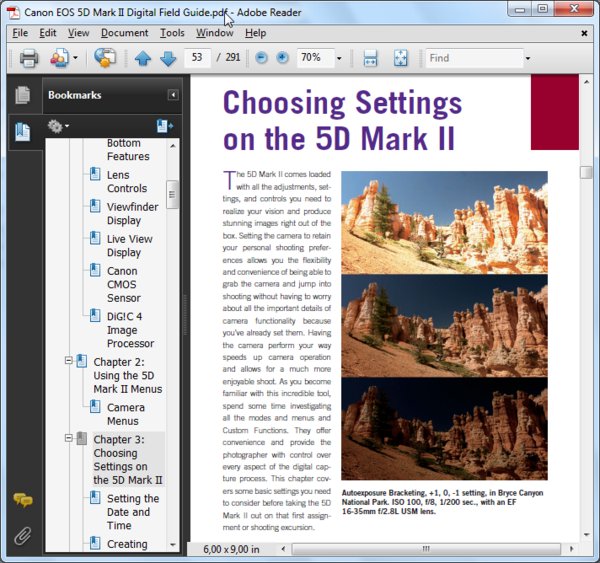Collapse the Chapter 3 bookmark tree
This screenshot has width=600, height=563.
point(68,438)
